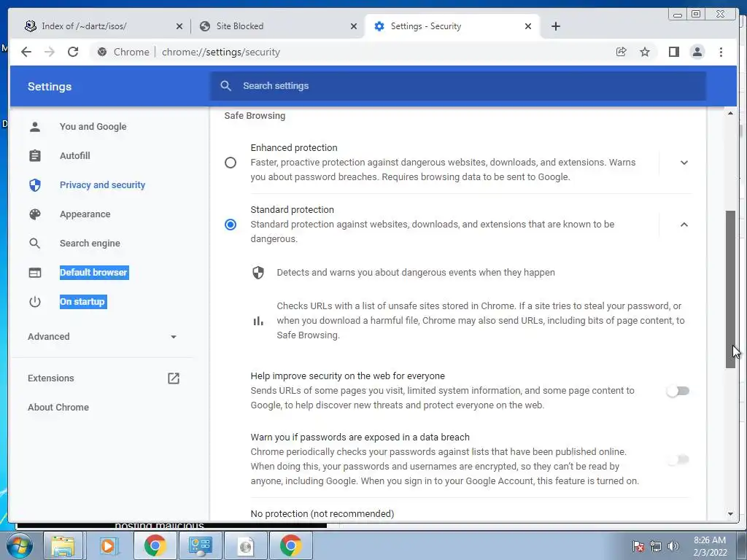Screen dimensions: 747x560
Task: Reload the settings page
Action: (73, 52)
